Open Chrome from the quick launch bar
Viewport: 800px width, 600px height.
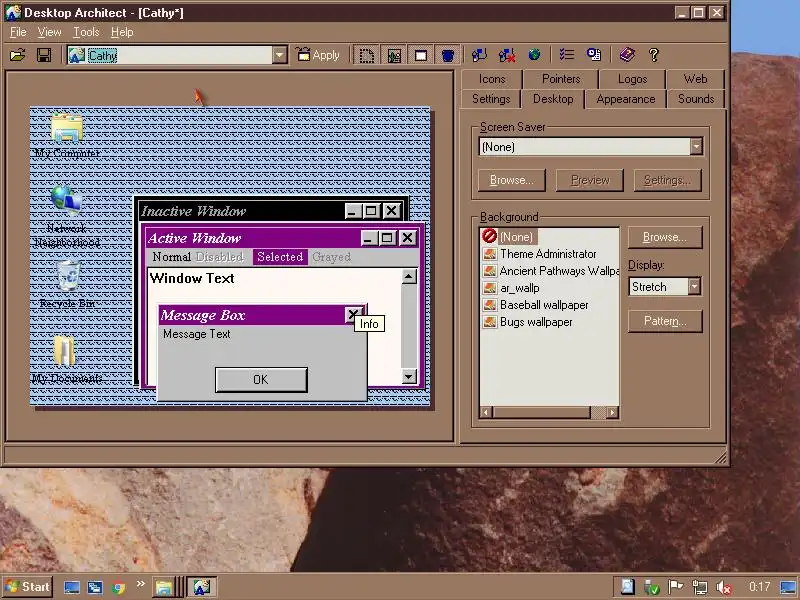(x=118, y=587)
